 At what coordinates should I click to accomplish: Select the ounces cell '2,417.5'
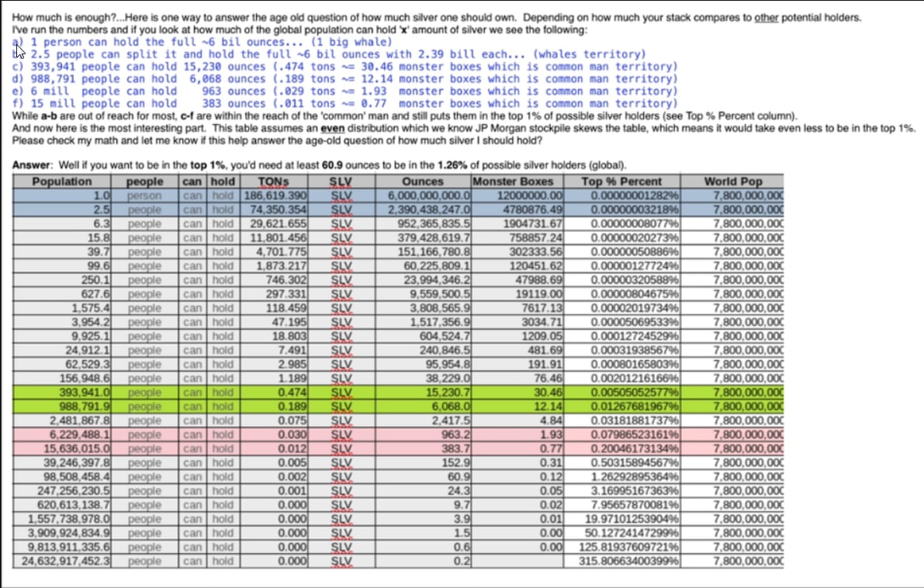[x=423, y=420]
